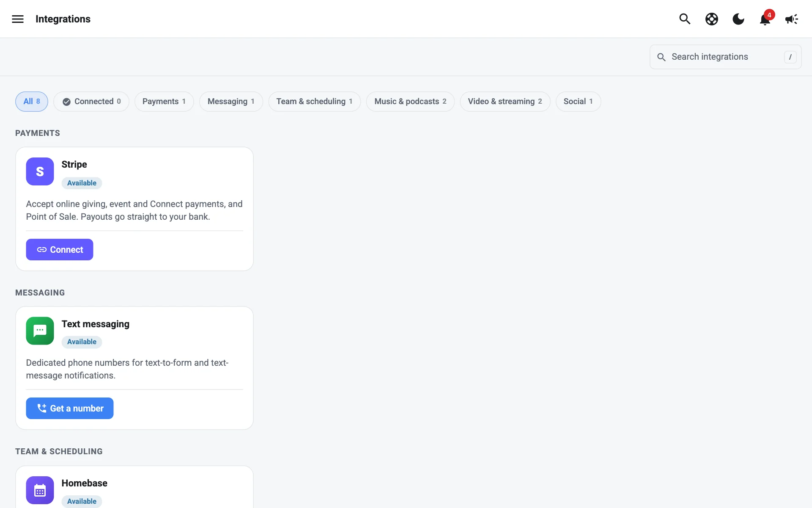
Task: Click the MESSAGING section heading
Action: [40, 293]
